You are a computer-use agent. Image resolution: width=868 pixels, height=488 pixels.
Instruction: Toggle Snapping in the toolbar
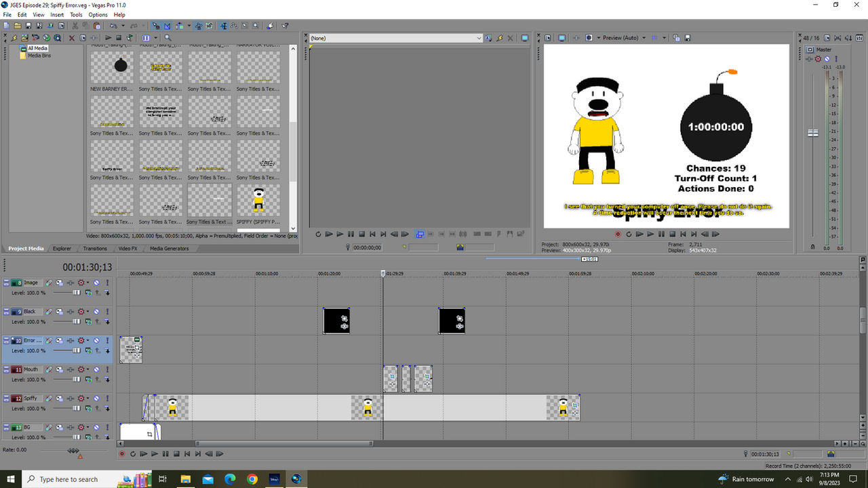click(x=157, y=27)
